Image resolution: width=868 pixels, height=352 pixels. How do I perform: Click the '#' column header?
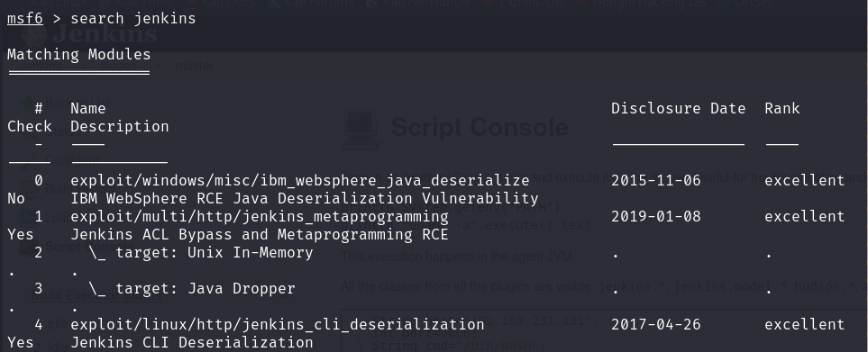point(38,108)
